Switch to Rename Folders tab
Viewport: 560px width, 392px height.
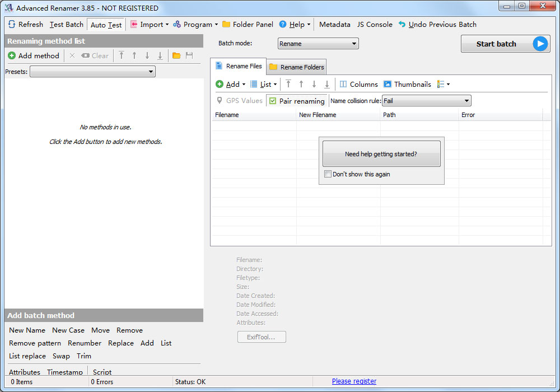(x=296, y=67)
